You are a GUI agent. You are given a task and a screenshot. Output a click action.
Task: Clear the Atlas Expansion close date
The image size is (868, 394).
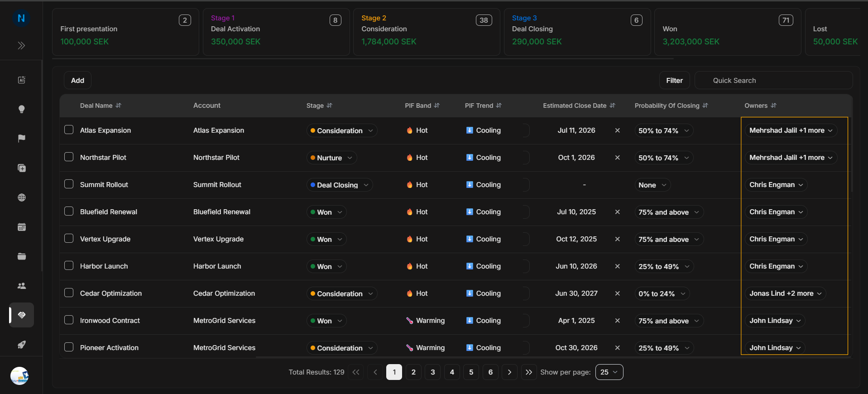click(617, 130)
